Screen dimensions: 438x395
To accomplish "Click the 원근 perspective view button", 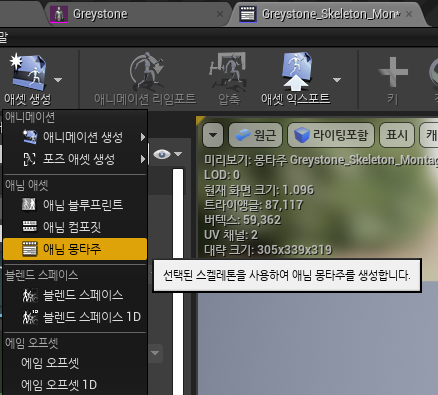I will click(256, 135).
